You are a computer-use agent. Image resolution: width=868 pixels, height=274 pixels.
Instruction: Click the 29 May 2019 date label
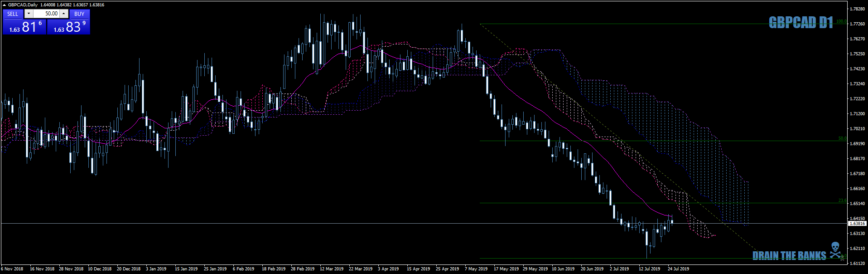point(535,269)
